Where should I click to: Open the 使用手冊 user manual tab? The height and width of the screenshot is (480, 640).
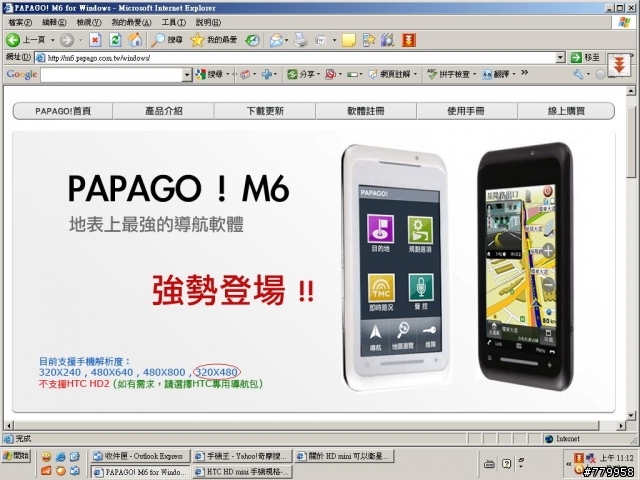[x=466, y=111]
